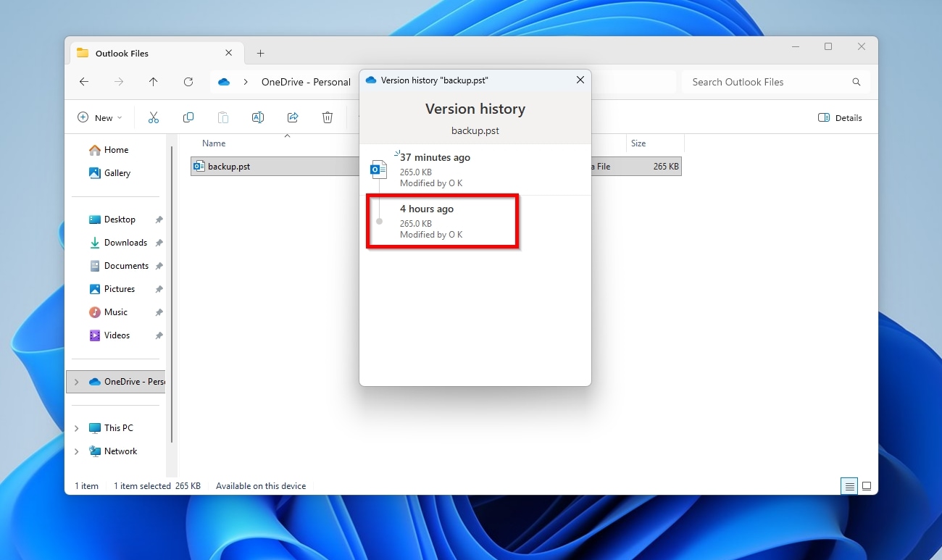The image size is (942, 560).
Task: Close the Outlook Files tab
Action: [x=229, y=53]
